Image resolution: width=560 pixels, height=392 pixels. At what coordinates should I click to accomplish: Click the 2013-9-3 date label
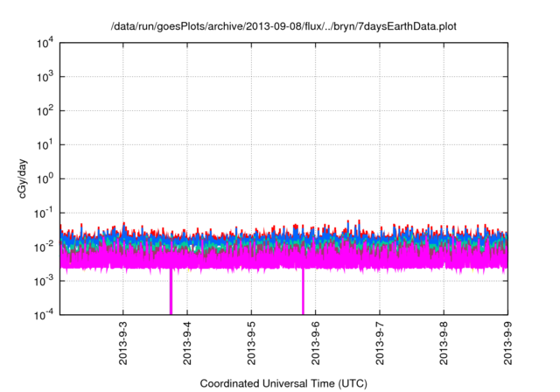click(123, 343)
